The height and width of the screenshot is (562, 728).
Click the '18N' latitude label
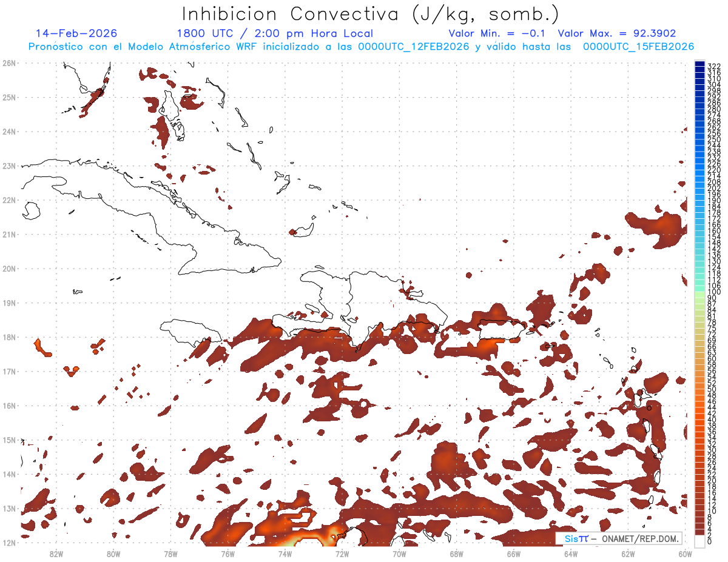(8, 337)
